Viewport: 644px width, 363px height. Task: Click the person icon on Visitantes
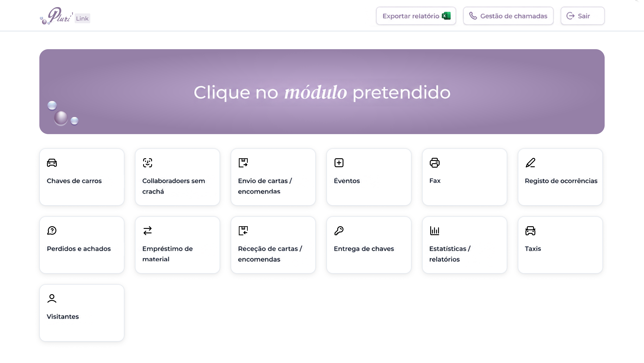point(52,298)
